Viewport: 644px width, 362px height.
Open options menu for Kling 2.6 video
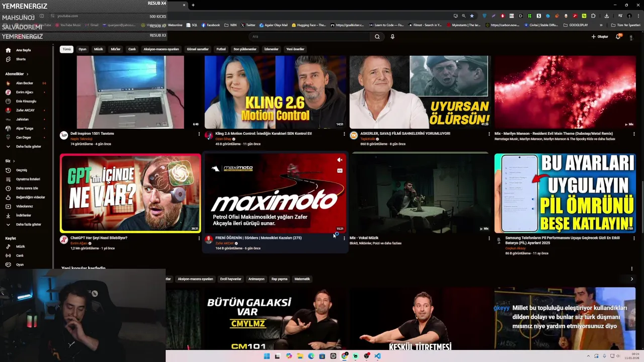(344, 134)
